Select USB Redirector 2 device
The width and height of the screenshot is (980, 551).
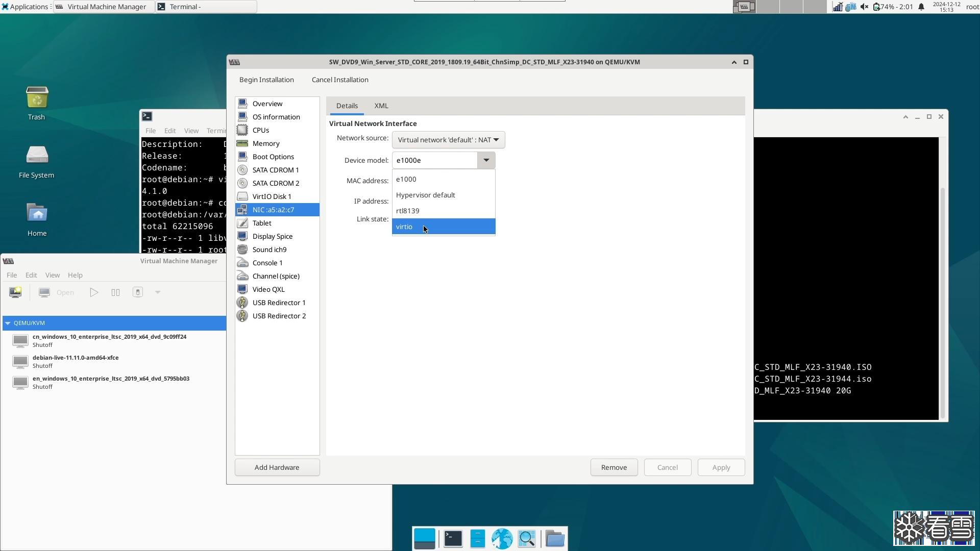coord(279,316)
